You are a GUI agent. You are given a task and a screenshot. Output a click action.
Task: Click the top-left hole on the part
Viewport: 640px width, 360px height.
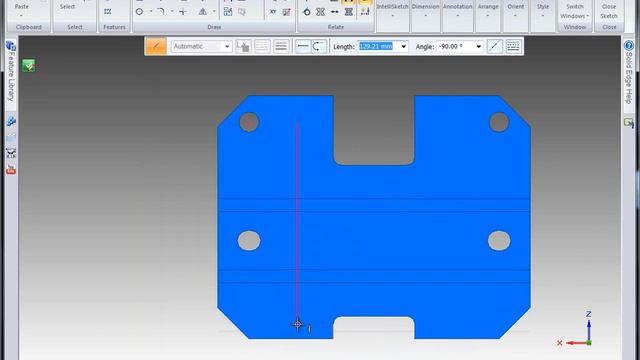point(249,122)
